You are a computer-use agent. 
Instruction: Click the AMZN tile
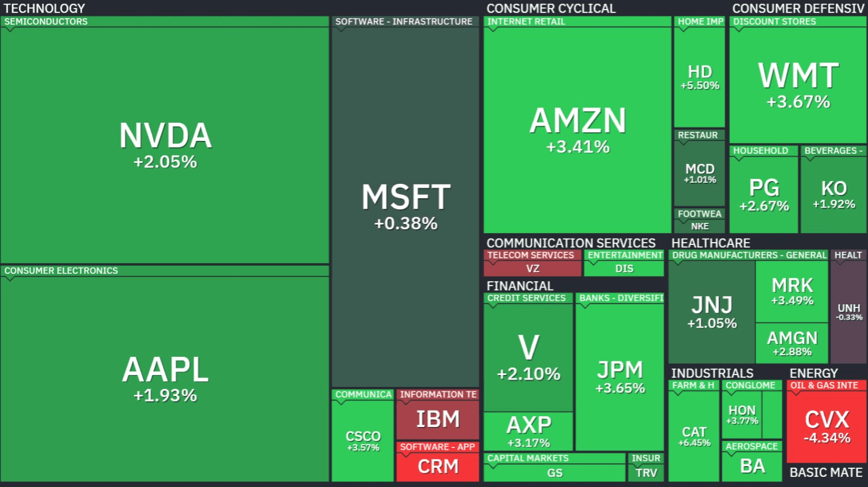coord(578,130)
